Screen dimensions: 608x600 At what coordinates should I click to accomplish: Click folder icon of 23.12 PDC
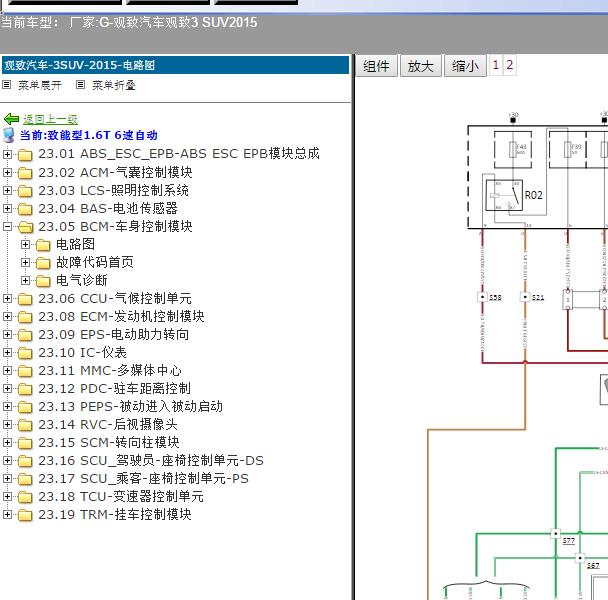point(25,389)
